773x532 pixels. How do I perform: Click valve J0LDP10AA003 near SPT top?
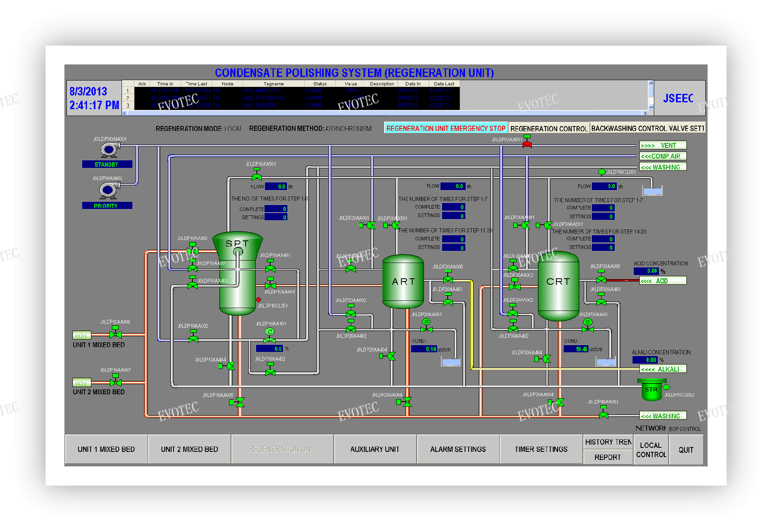pos(193,249)
